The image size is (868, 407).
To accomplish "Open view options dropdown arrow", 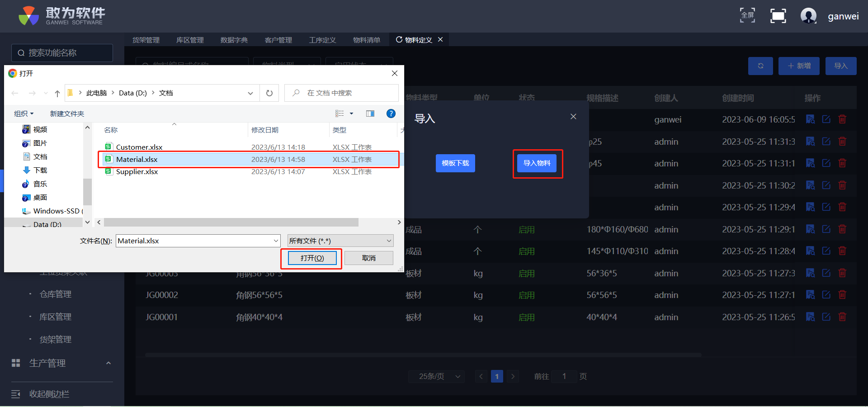I will pyautogui.click(x=351, y=114).
